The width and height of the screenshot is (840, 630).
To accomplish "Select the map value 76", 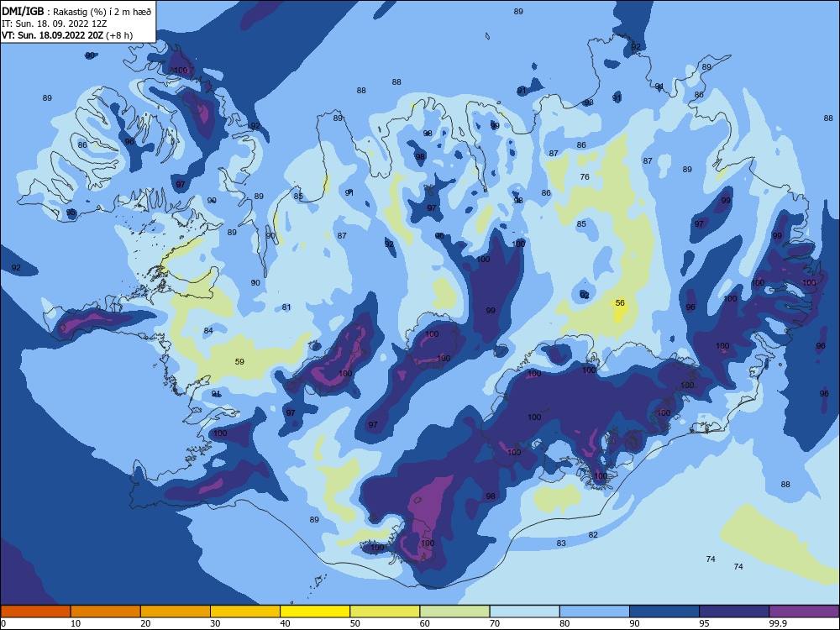I will click(x=585, y=176).
